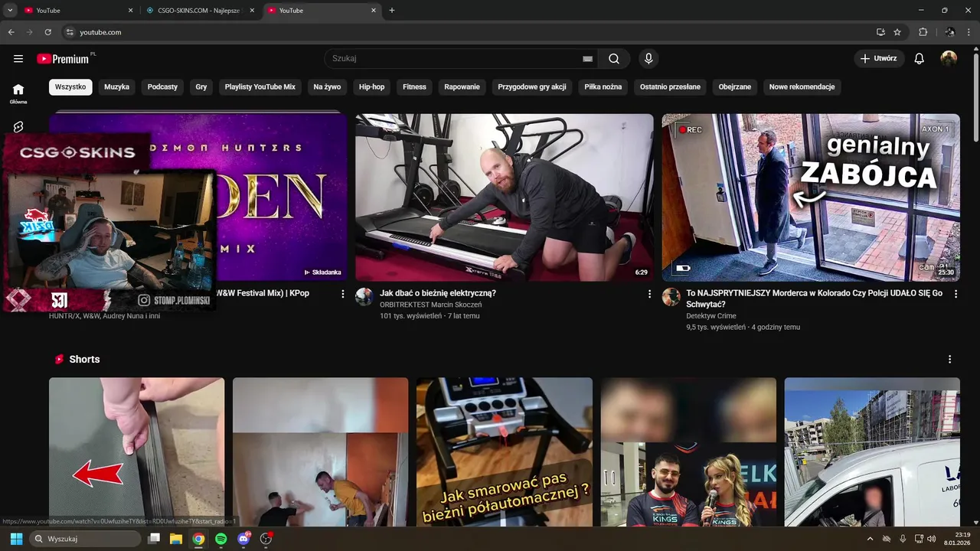
Task: Open the Chrome tab search dropdown
Action: [10, 11]
